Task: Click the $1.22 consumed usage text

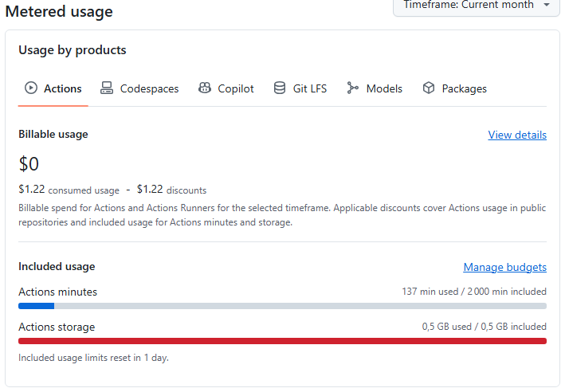Action: click(x=69, y=190)
